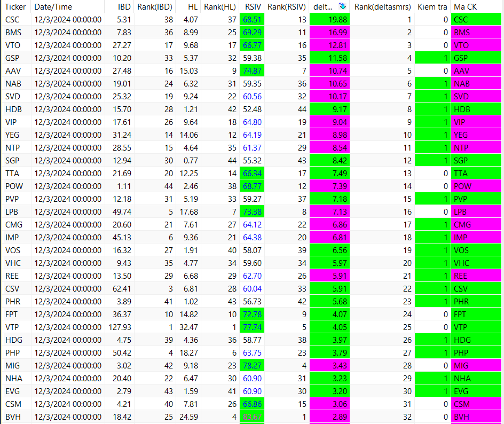
Task: Sort by the Kiem tra column header
Action: pyautogui.click(x=432, y=7)
